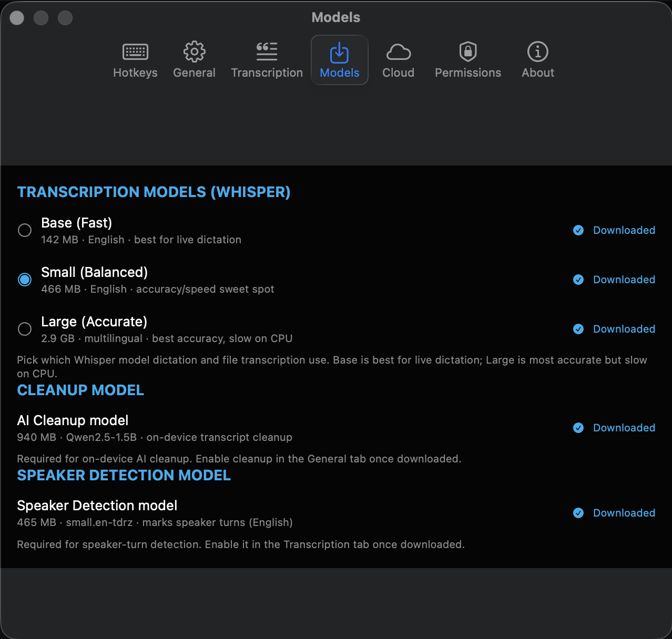Switch to the About tab label

[538, 73]
